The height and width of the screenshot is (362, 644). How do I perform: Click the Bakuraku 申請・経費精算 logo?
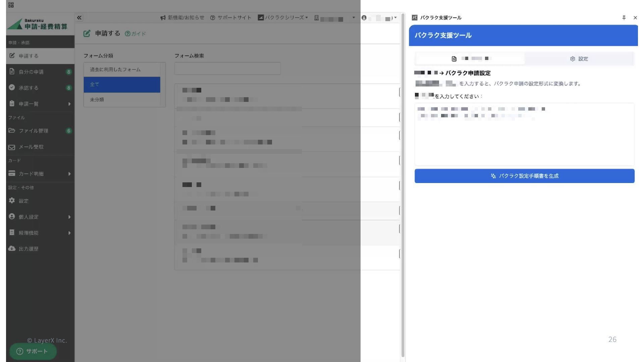38,24
